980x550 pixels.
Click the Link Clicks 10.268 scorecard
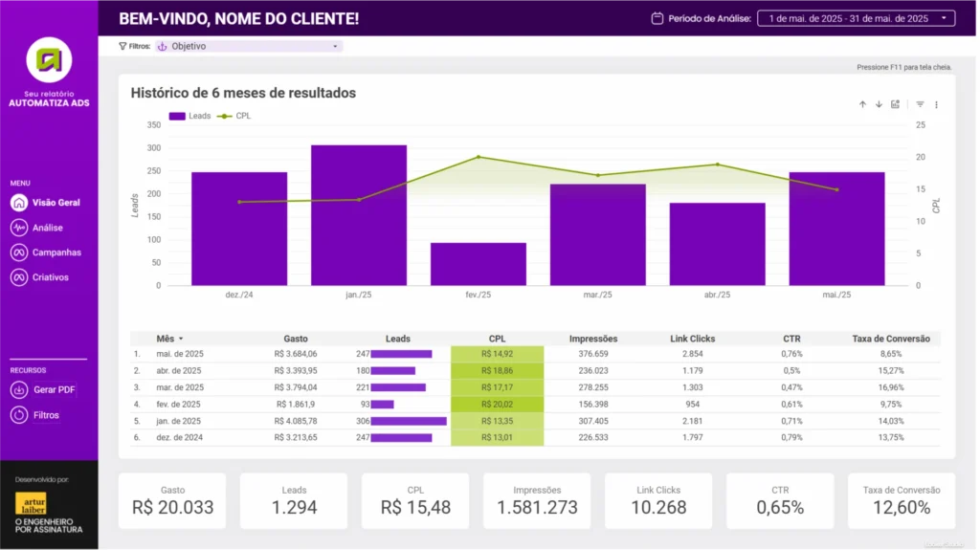point(658,501)
